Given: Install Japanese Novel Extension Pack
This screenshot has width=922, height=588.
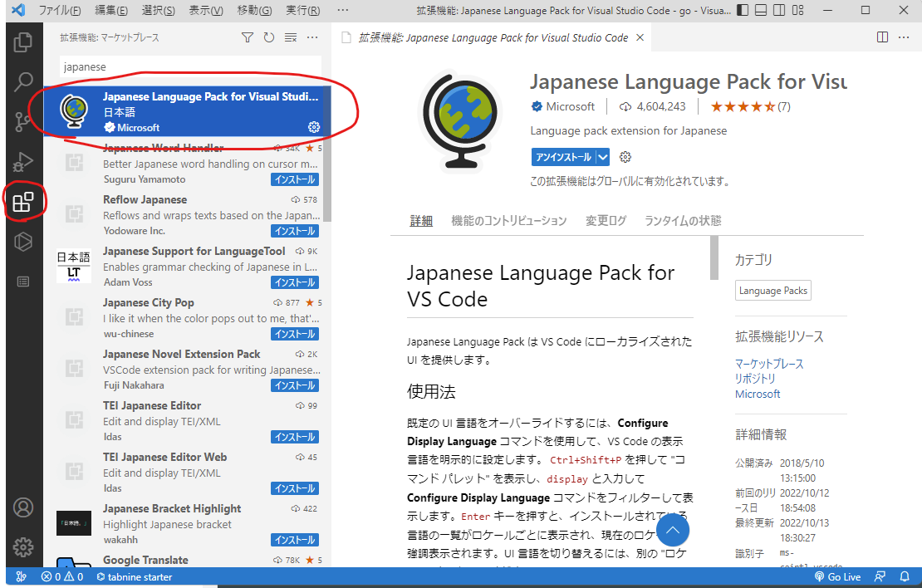Looking at the screenshot, I should pyautogui.click(x=295, y=385).
